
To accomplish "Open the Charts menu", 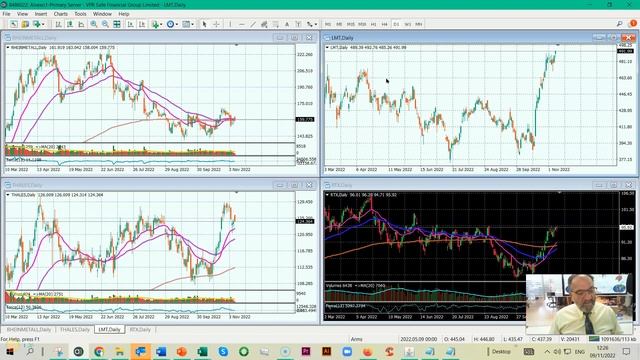I will coord(60,14).
